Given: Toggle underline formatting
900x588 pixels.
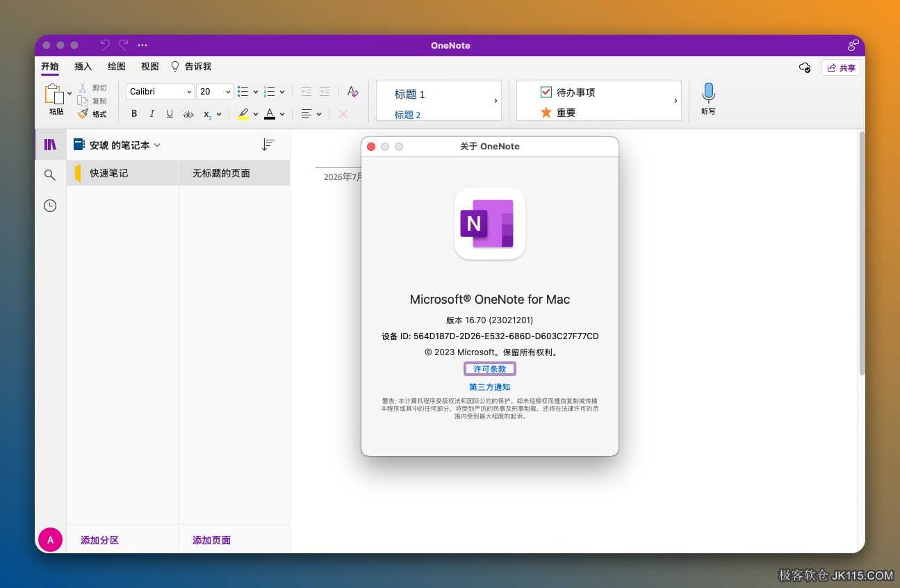Looking at the screenshot, I should click(170, 114).
